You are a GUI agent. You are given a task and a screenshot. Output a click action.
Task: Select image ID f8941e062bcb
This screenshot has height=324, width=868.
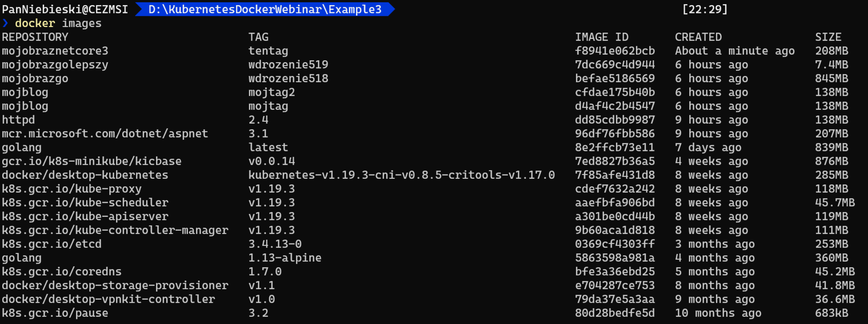[x=615, y=50]
